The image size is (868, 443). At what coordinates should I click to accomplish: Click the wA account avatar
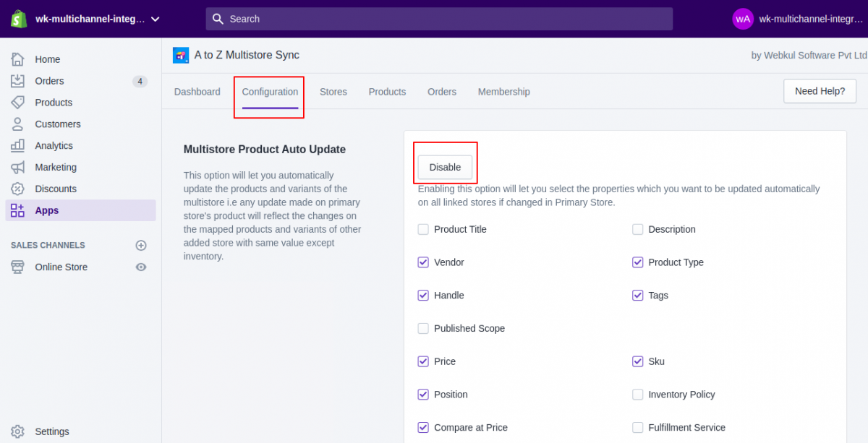pyautogui.click(x=743, y=19)
